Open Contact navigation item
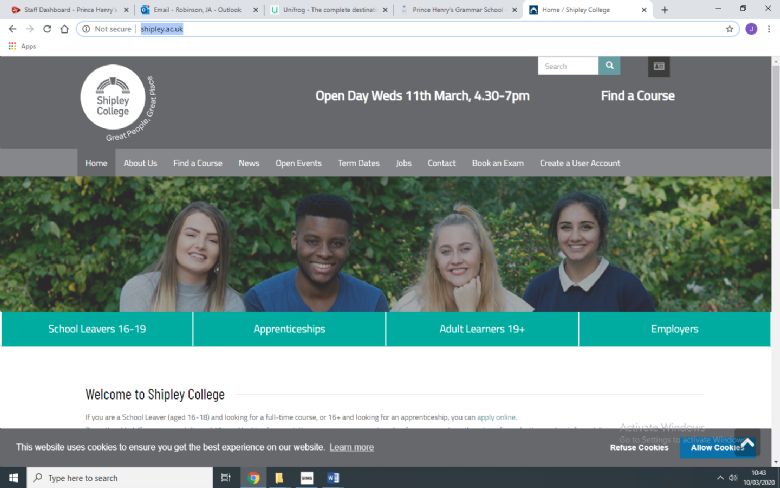This screenshot has height=488, width=780. (441, 163)
